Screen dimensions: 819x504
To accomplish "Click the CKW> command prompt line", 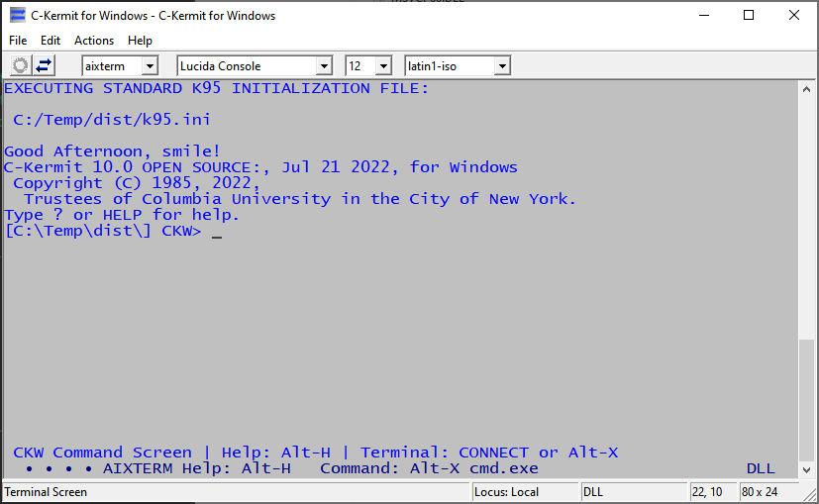I will coord(114,231).
